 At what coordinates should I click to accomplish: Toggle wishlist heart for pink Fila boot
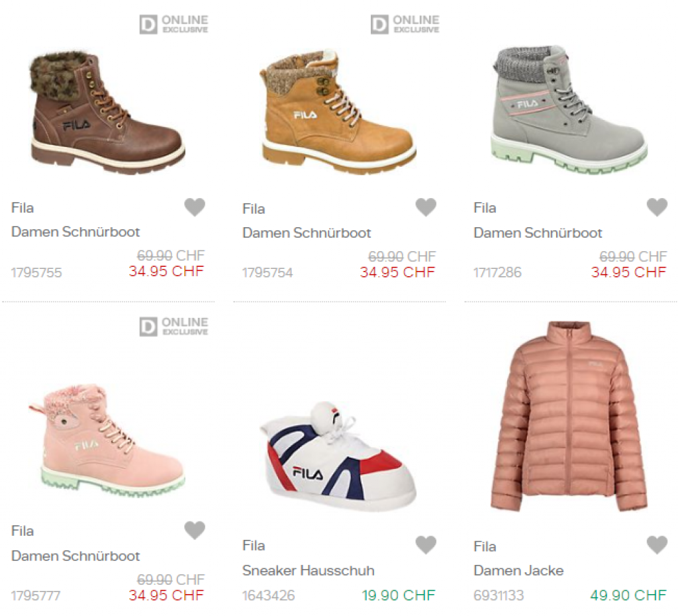(195, 531)
